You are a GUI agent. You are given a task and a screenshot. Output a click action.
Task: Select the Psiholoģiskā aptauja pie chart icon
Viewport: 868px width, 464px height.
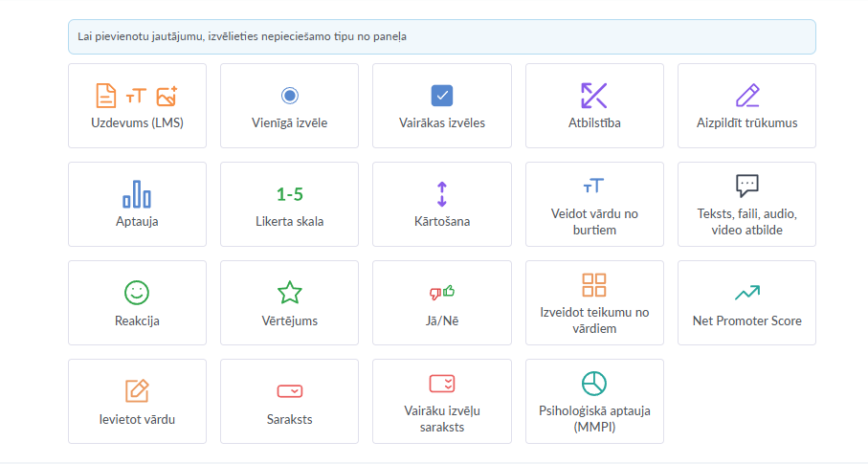pyautogui.click(x=594, y=383)
